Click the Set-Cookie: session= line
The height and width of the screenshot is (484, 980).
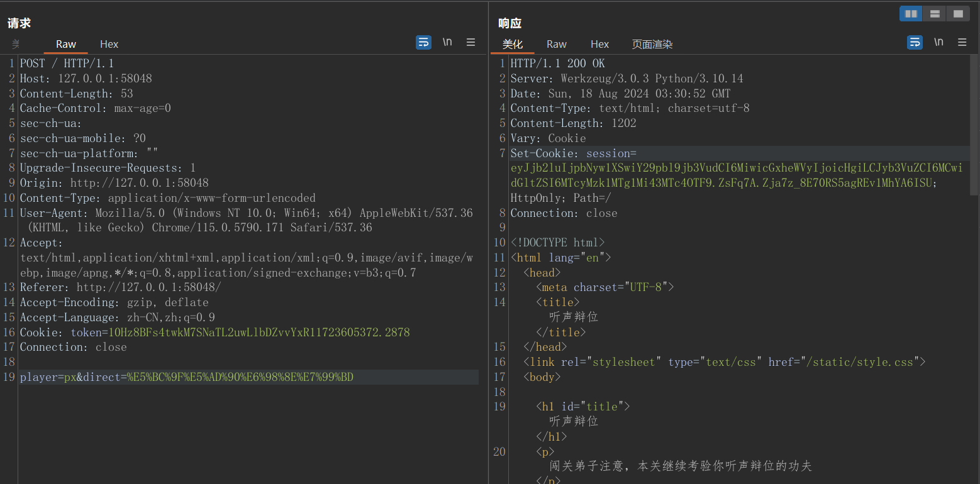tap(573, 153)
